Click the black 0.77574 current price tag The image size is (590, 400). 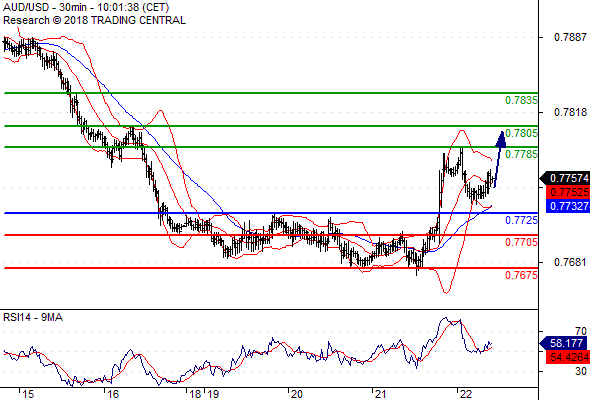(565, 178)
